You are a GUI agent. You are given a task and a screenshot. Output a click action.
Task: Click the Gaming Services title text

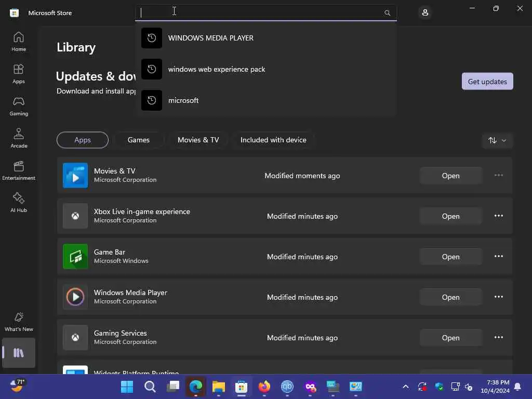pyautogui.click(x=120, y=333)
